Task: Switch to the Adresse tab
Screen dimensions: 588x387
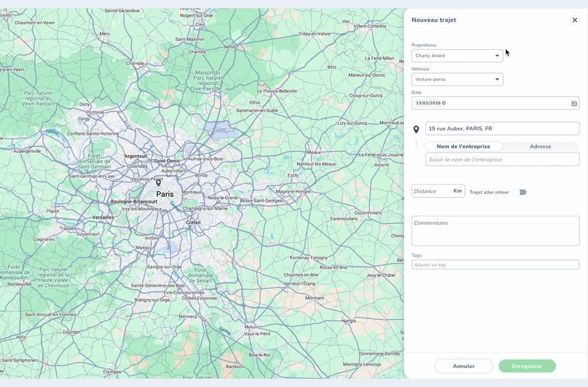Action: pyautogui.click(x=540, y=147)
